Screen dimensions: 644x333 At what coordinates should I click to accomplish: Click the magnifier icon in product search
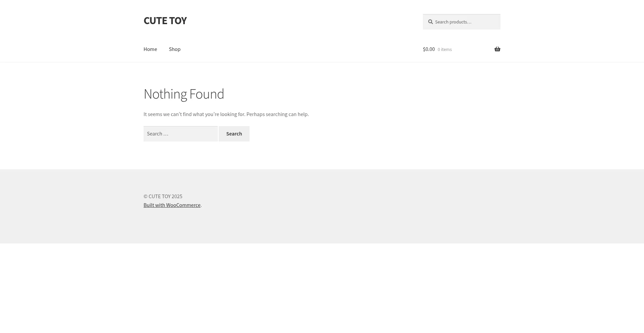point(430,22)
